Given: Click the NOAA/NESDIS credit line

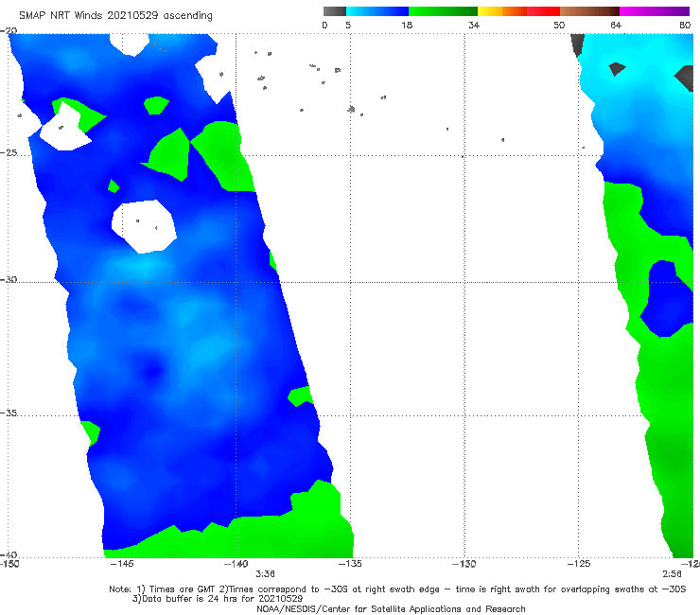Looking at the screenshot, I should [391, 608].
